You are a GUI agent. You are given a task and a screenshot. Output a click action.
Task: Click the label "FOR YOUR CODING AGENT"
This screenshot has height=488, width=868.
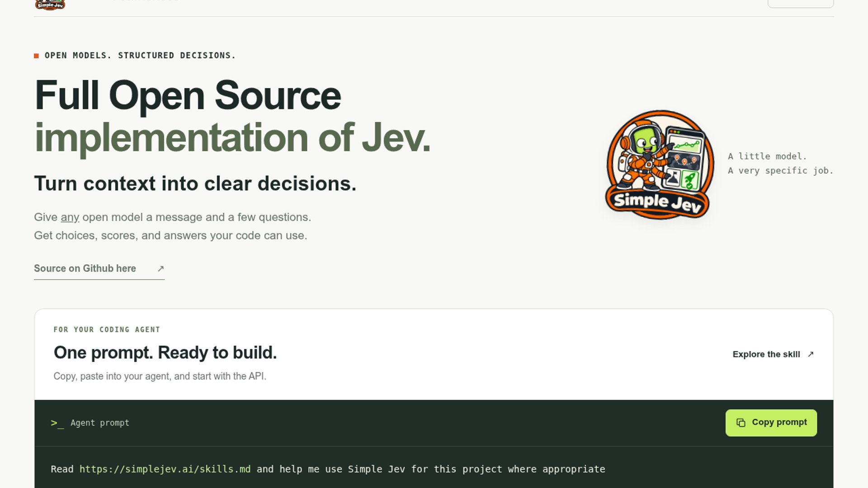point(107,329)
